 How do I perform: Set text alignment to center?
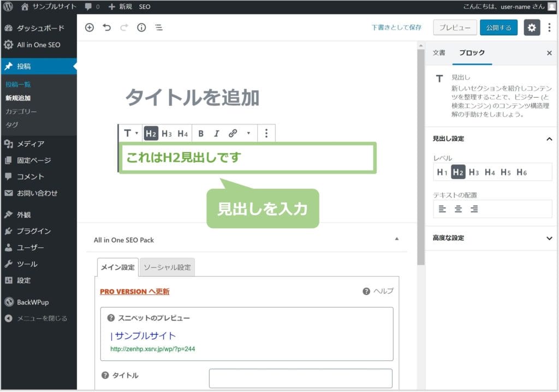[x=459, y=209]
